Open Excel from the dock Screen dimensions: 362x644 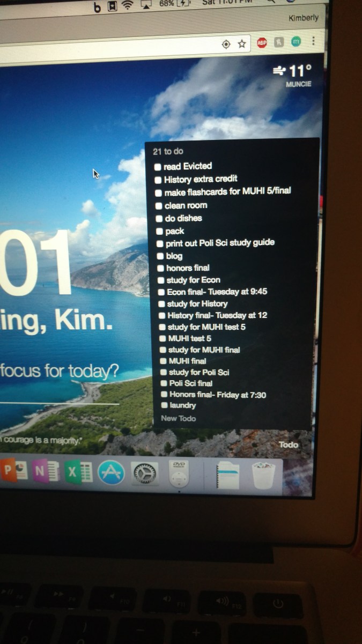tap(78, 472)
